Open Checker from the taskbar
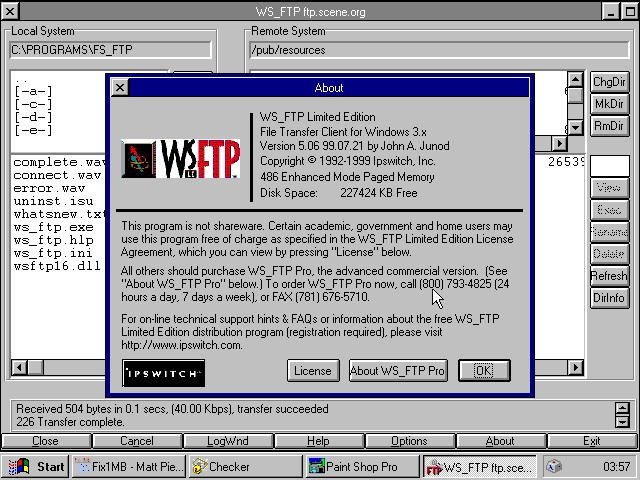The width and height of the screenshot is (640, 480). click(x=244, y=466)
